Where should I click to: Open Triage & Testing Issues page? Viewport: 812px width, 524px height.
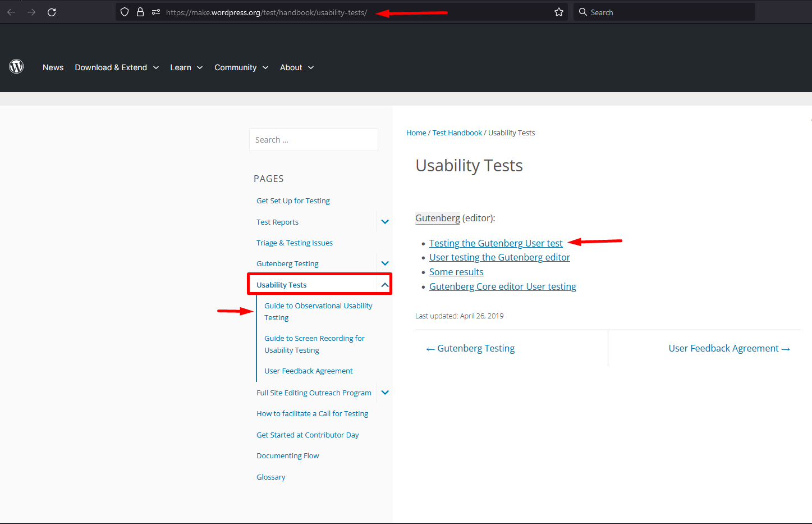point(295,243)
